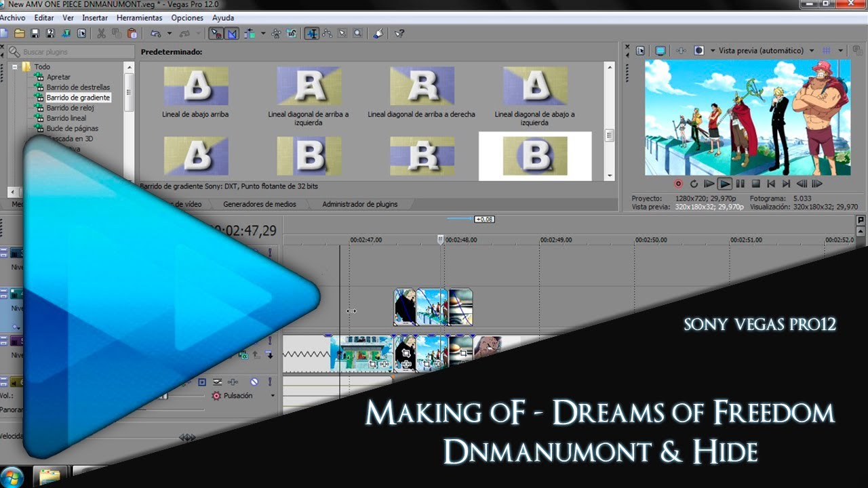Choose the Selection Edit tool
This screenshot has width=868, height=488.
point(342,33)
